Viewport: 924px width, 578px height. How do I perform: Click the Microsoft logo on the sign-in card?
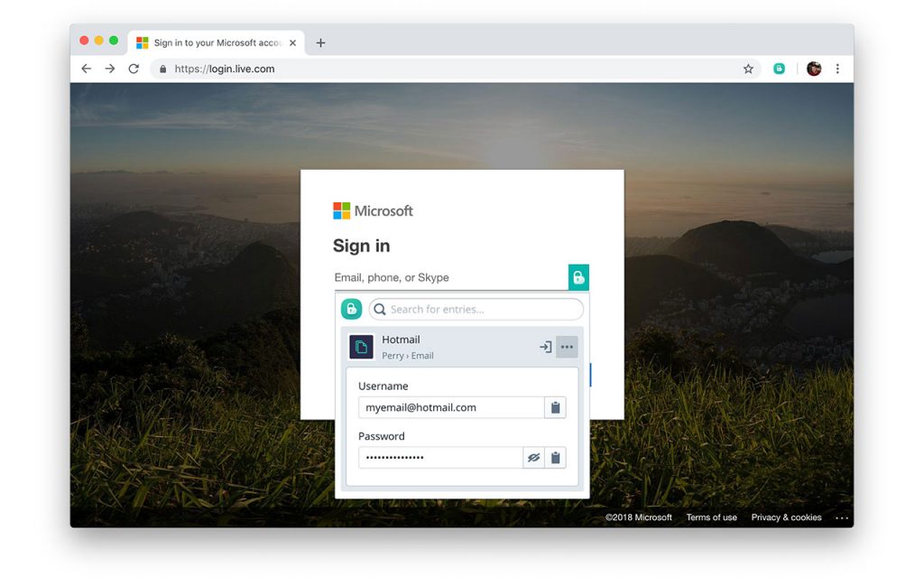coord(373,210)
